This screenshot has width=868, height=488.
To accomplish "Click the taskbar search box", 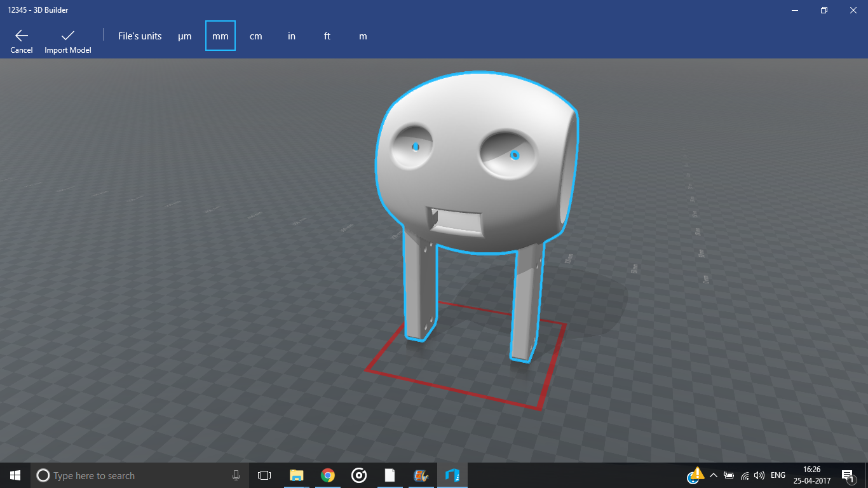I will pos(140,475).
